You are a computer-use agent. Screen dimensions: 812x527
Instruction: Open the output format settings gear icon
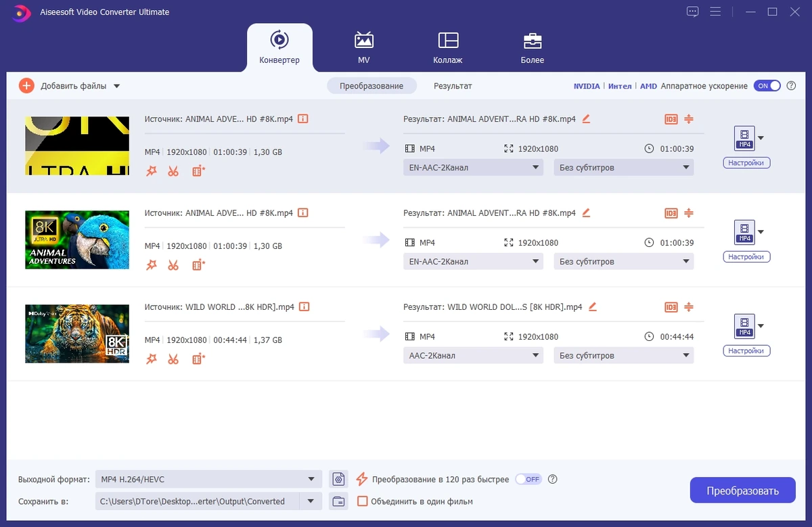(x=338, y=480)
